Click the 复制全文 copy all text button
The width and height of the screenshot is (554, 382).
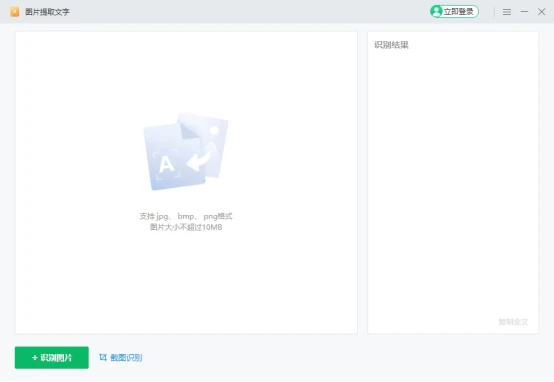click(513, 322)
